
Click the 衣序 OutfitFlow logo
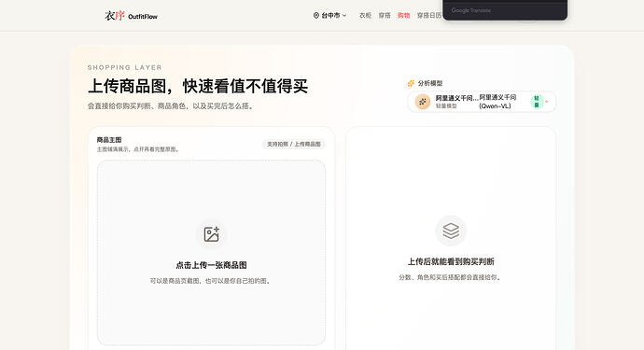pyautogui.click(x=131, y=16)
